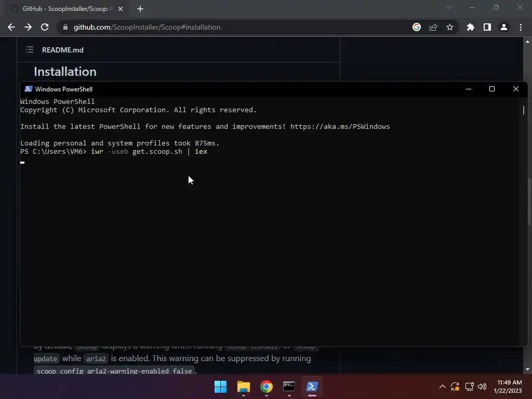Click the Chrome page vertical scrollbar thumb

pos(529,201)
